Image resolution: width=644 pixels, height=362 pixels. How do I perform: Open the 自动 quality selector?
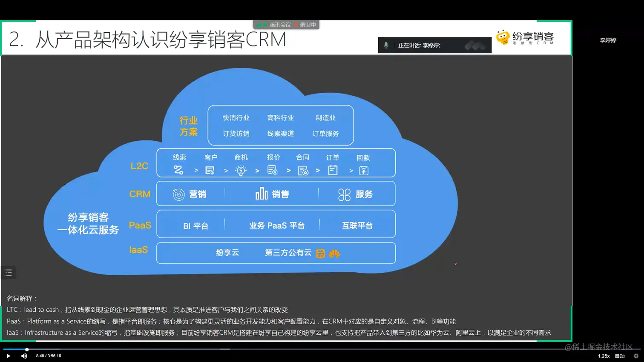(x=620, y=356)
